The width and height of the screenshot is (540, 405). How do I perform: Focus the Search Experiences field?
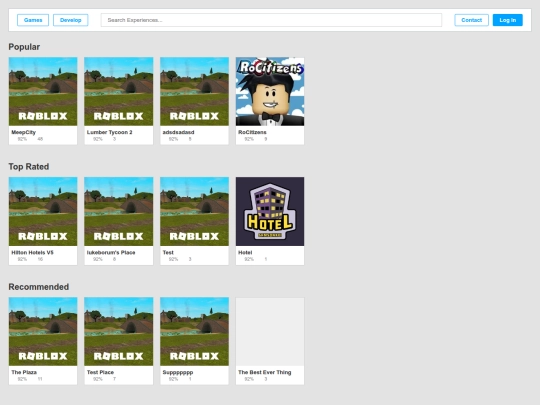271,20
